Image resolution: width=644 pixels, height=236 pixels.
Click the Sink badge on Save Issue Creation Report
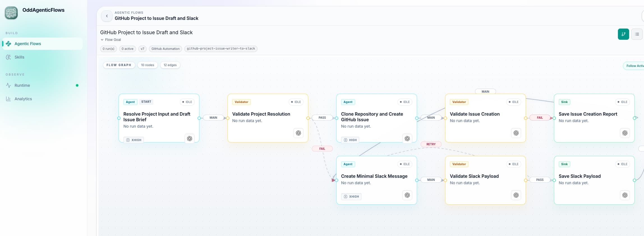point(565,102)
